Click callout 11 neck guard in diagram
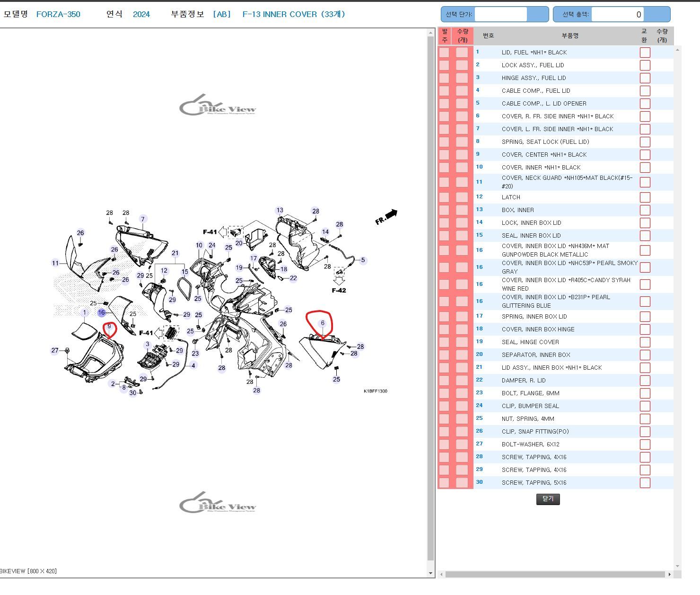The image size is (700, 595). [55, 263]
